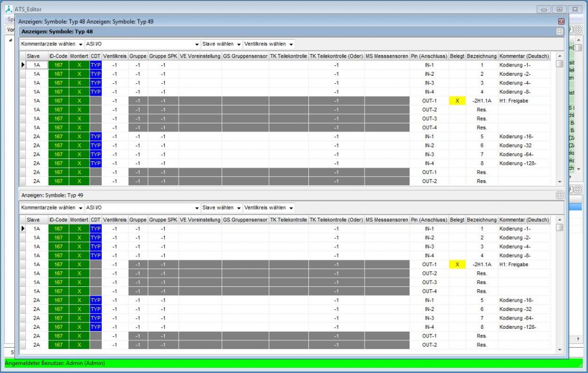Viewport: 588px width, 373px height.
Task: Select first row arrow marker in Typ 49 table
Action: click(x=23, y=229)
